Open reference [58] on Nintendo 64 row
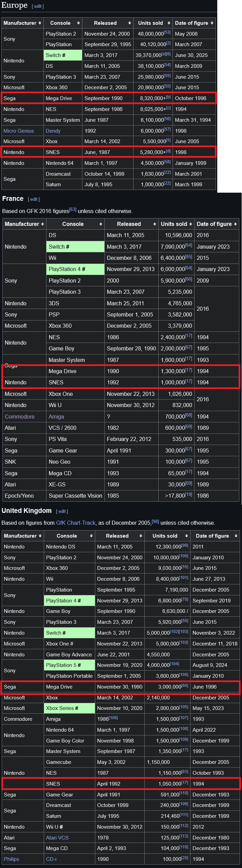Screen dimensions: 242x868 [167, 162]
